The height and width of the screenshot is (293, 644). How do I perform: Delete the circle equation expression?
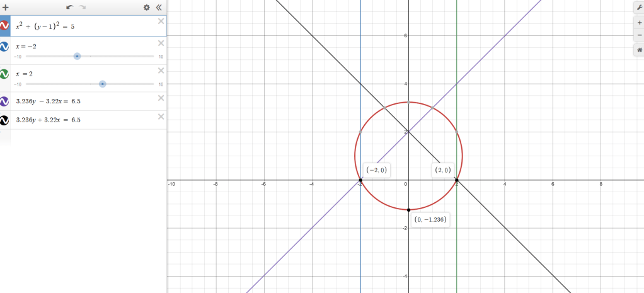pos(161,21)
